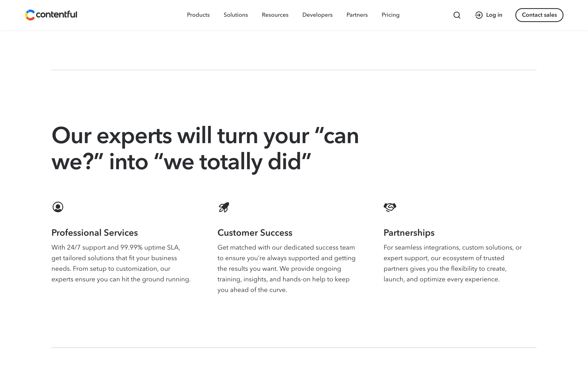Screen dimensions: 588x367
Task: Select the Partnerships heading
Action: click(409, 233)
